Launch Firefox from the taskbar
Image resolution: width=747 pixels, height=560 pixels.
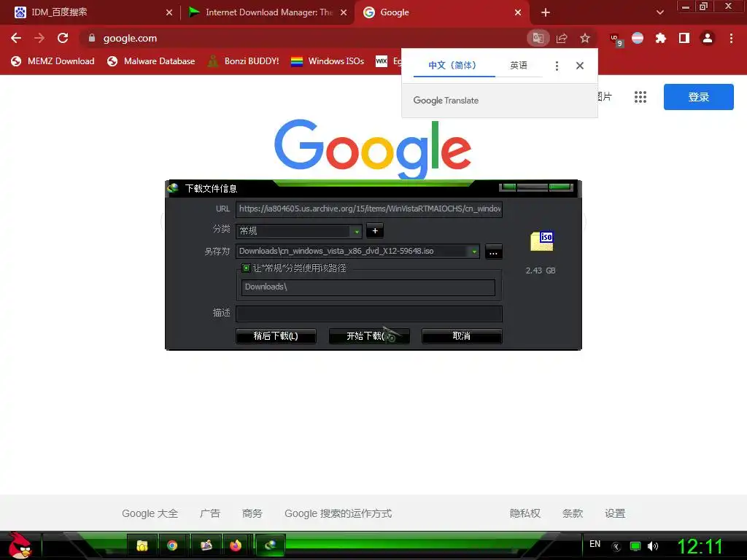[x=236, y=545]
